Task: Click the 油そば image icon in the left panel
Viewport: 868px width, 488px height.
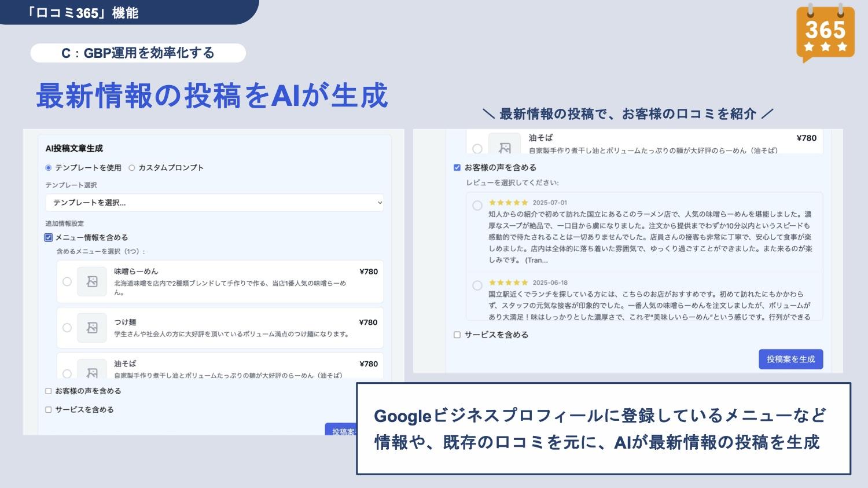Action: tap(92, 370)
